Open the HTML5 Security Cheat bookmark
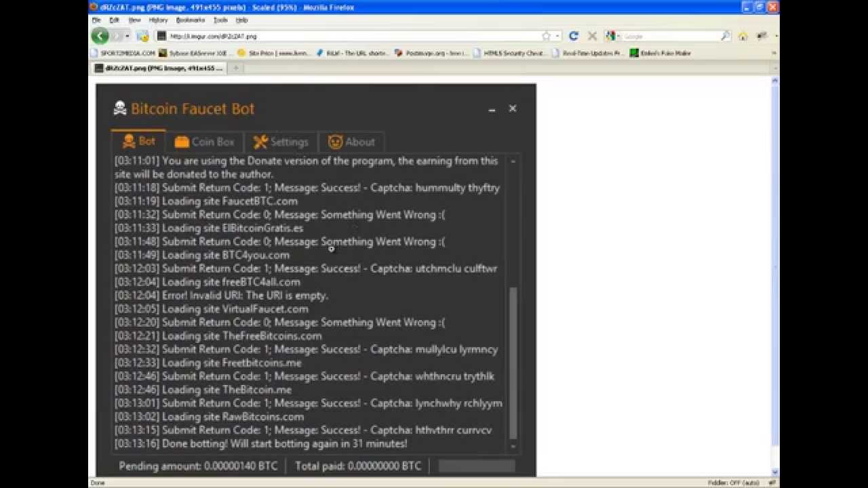The image size is (868, 488). point(509,53)
